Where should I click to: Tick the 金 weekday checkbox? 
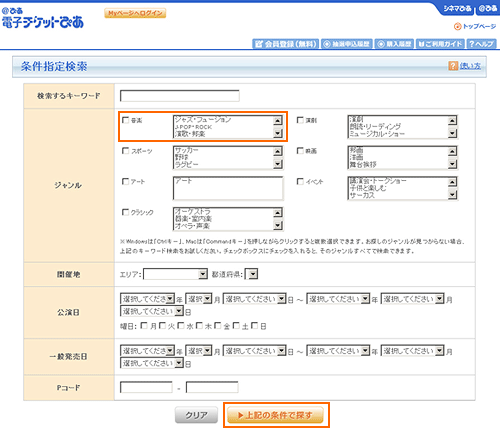point(218,325)
